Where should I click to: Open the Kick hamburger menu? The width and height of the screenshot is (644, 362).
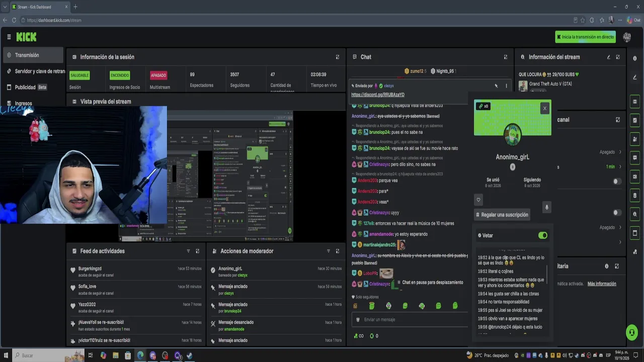[9, 37]
